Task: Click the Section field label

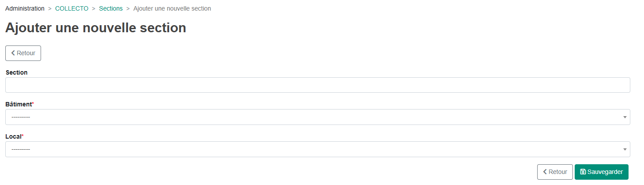Action: pyautogui.click(x=16, y=72)
